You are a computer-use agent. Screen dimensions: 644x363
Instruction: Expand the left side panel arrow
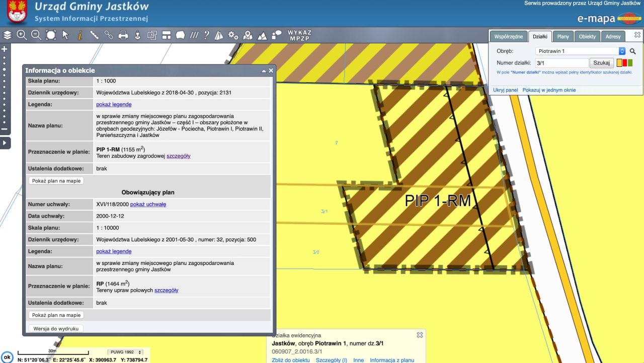[x=5, y=143]
